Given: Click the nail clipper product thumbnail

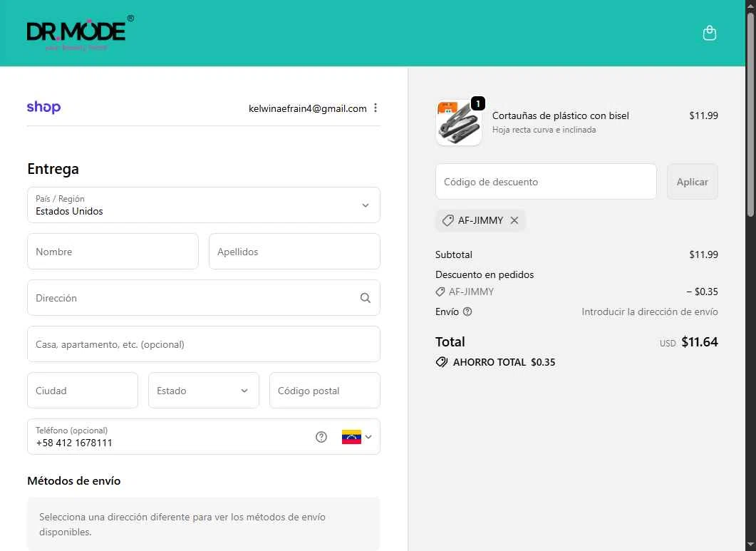Looking at the screenshot, I should point(459,123).
